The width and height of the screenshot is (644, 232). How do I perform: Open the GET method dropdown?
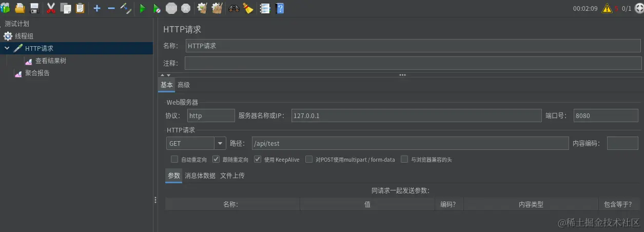point(220,144)
